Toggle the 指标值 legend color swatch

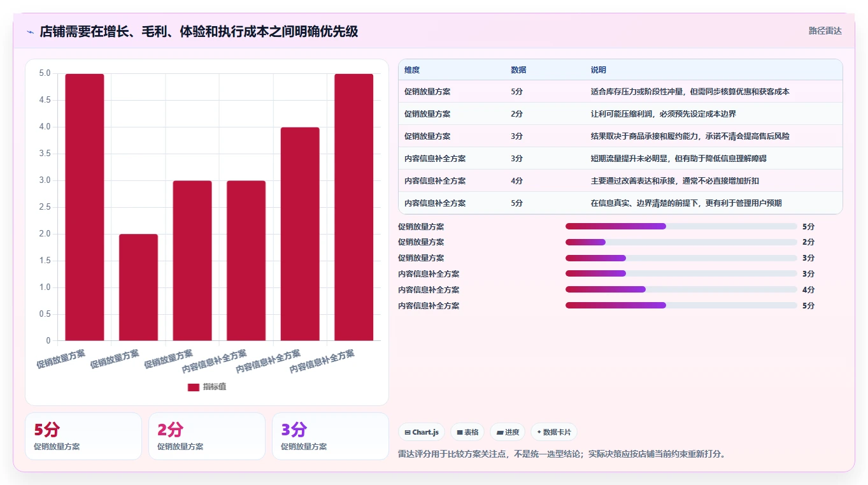194,387
